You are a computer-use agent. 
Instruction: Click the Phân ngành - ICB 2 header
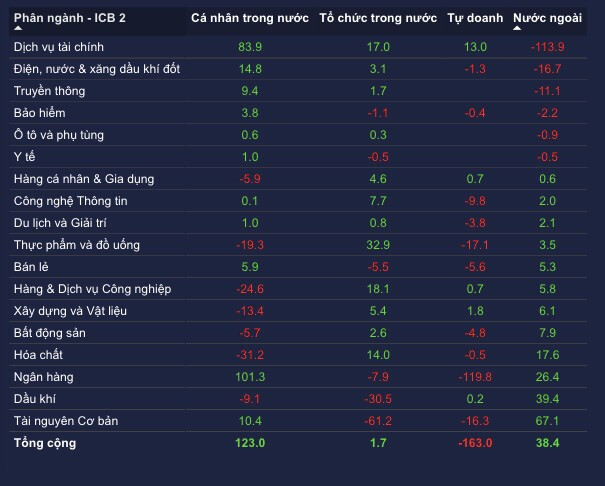click(69, 18)
